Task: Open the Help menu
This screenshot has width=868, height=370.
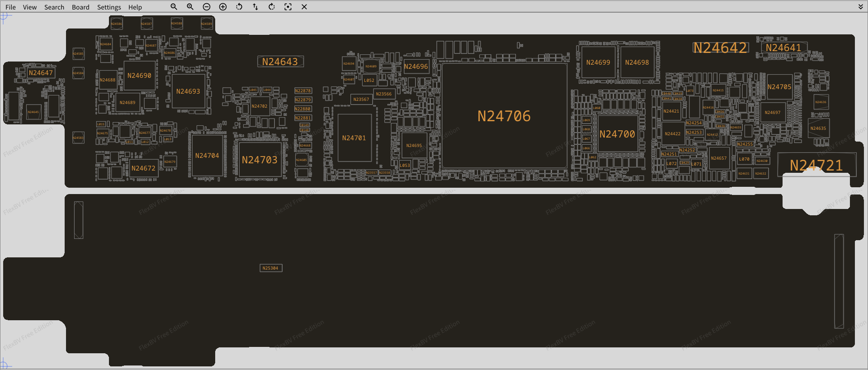Action: coord(135,7)
